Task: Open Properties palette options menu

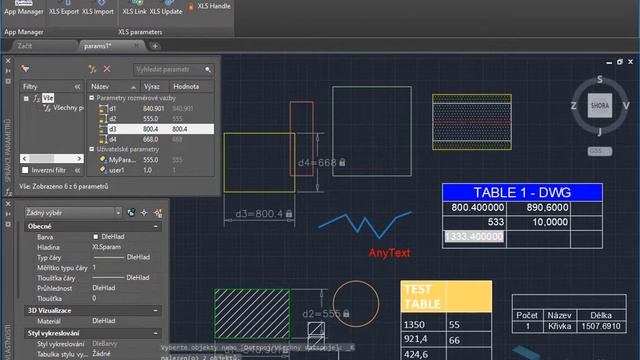Action: (x=8, y=224)
